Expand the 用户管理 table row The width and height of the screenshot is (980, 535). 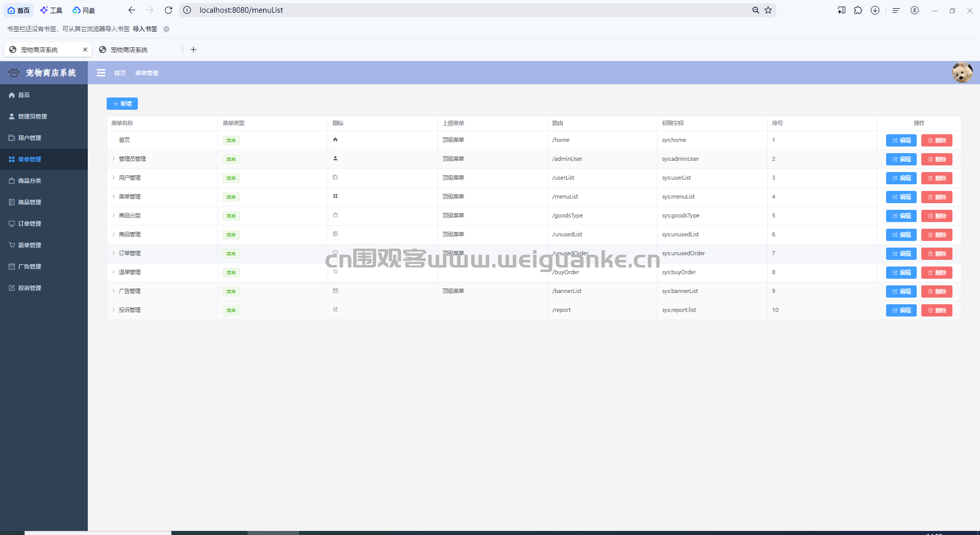[113, 178]
